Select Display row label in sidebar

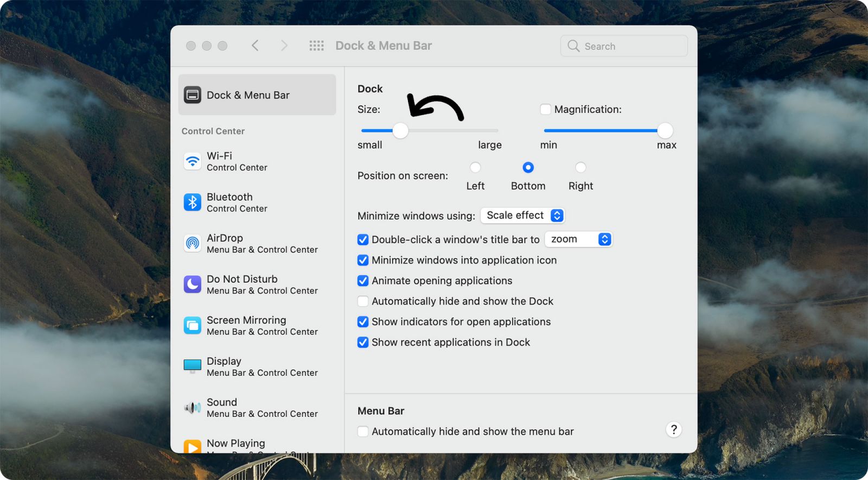click(224, 361)
